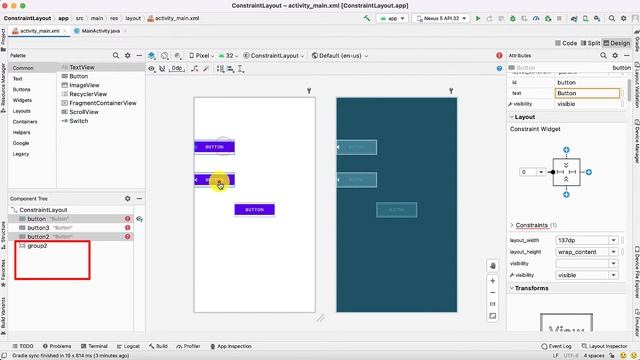Search the Palette with the magnifier icon
This screenshot has height=360, width=640.
point(116,56)
